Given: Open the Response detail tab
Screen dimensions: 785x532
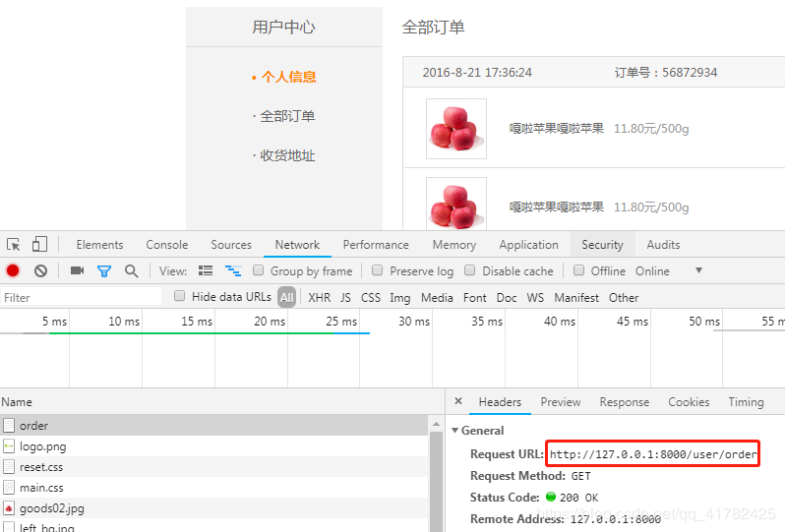Looking at the screenshot, I should click(625, 402).
